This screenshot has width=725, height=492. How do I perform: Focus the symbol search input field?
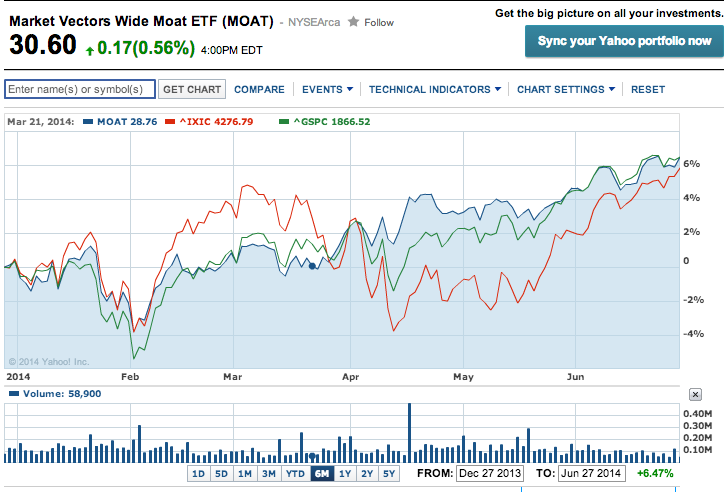click(x=80, y=89)
